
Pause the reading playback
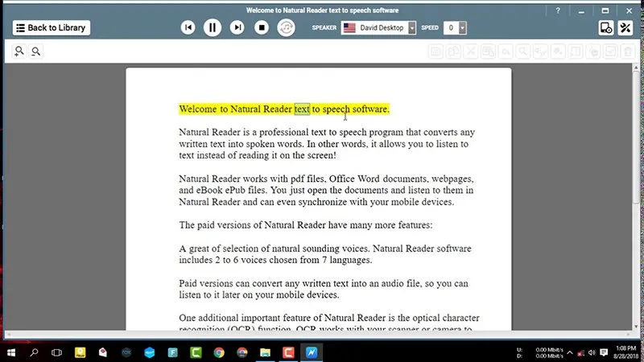tap(213, 27)
